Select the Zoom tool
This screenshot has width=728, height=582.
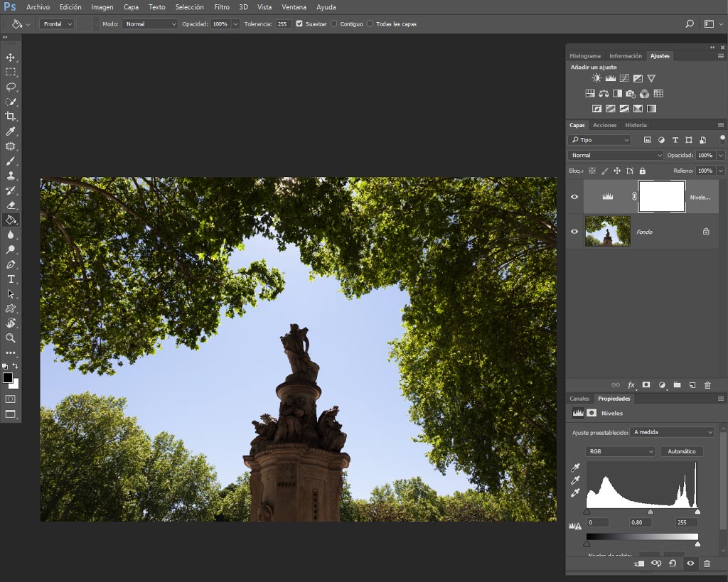(x=10, y=338)
